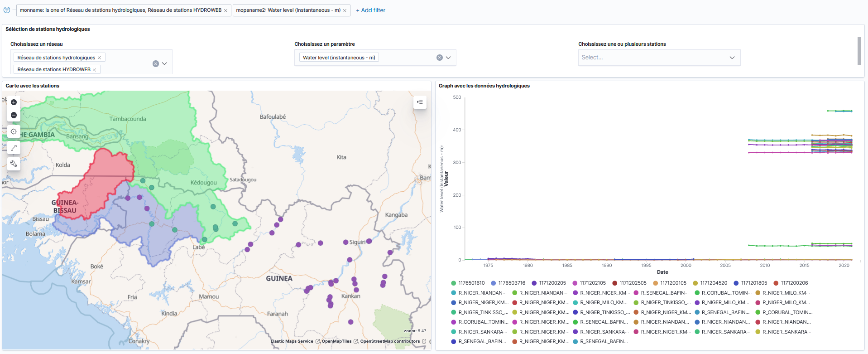Click the map's diagonal double-arrow button
Screen dimensions: 868x354
14,148
